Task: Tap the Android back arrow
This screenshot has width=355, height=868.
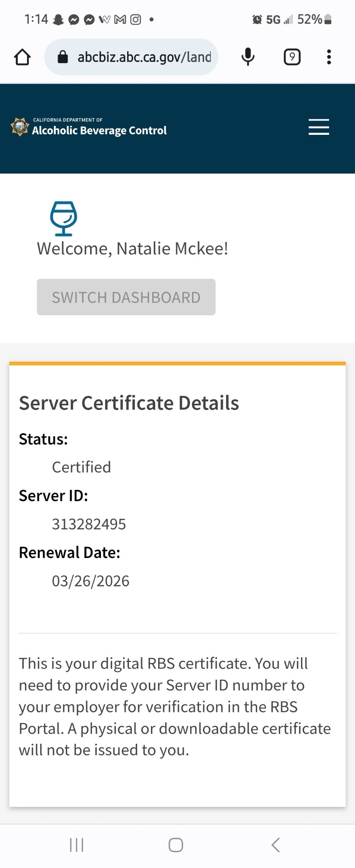Action: (x=276, y=845)
